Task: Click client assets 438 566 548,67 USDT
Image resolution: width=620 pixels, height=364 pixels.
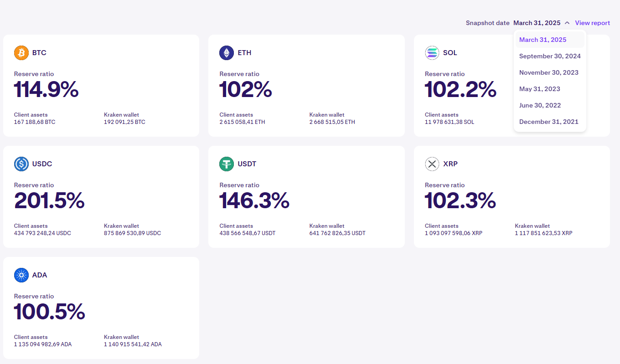Action: tap(248, 233)
